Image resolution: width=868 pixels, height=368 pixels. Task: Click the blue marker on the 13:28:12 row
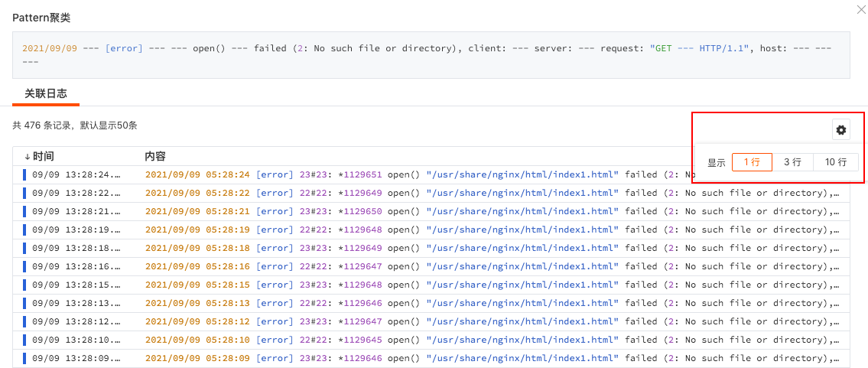[x=24, y=321]
